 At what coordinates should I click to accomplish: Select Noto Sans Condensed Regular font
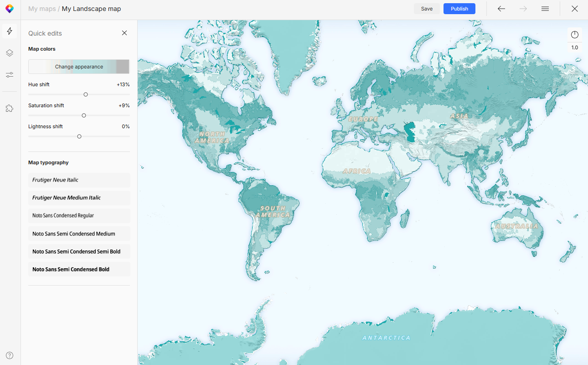click(79, 215)
